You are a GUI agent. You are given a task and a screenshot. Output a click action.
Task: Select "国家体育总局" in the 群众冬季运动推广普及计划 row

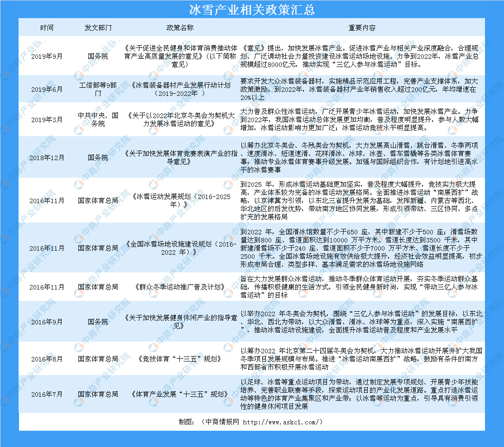click(98, 287)
